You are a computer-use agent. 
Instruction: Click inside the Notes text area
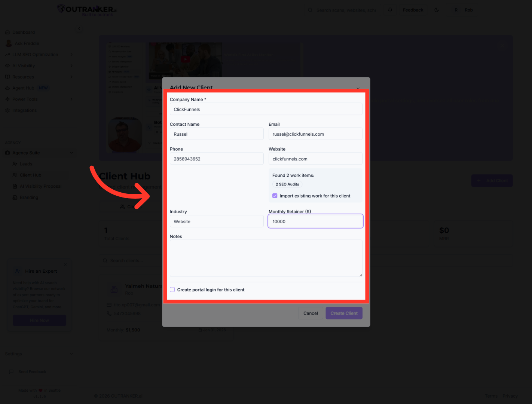pos(266,258)
